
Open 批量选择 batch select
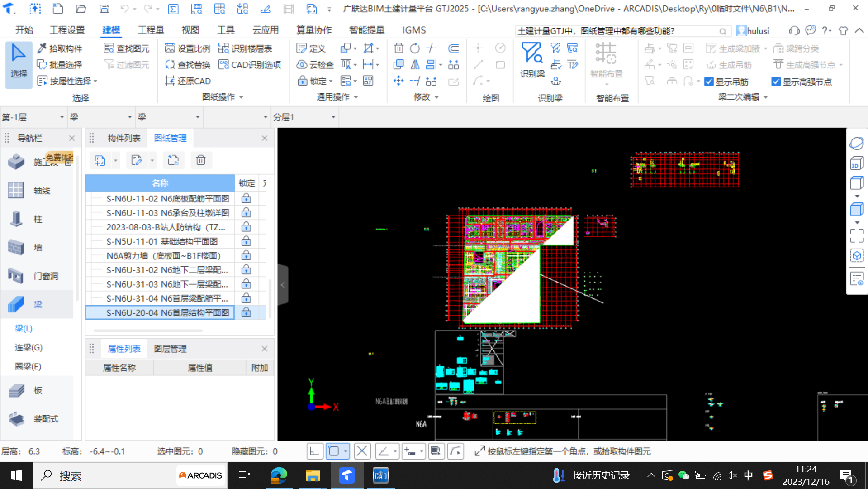click(x=60, y=65)
